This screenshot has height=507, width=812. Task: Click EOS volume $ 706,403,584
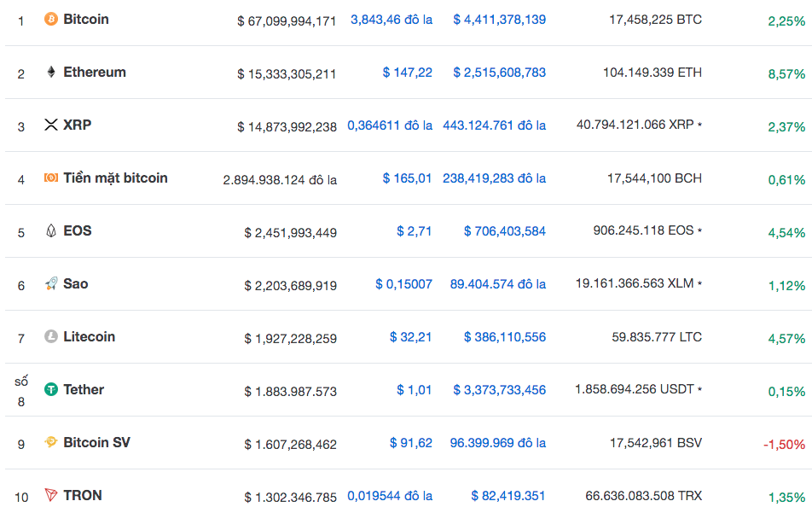click(x=505, y=231)
